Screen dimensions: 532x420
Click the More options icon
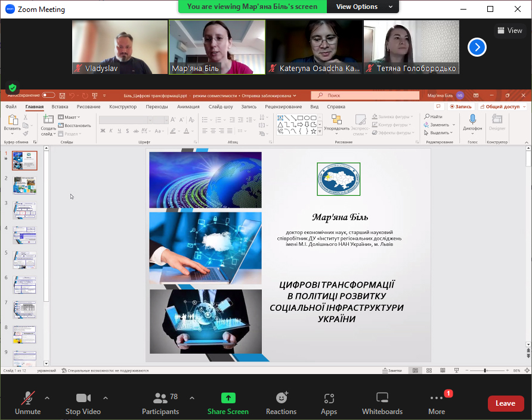[437, 399]
